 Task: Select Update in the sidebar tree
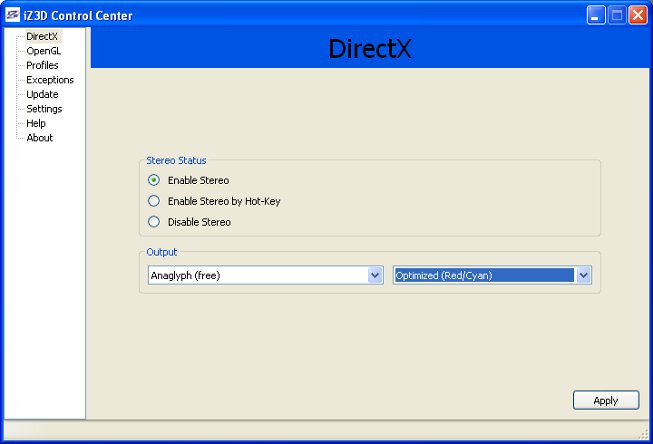[x=42, y=95]
